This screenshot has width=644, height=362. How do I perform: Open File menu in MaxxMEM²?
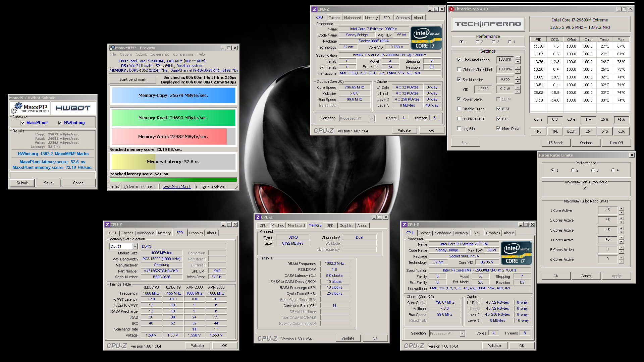point(113,54)
